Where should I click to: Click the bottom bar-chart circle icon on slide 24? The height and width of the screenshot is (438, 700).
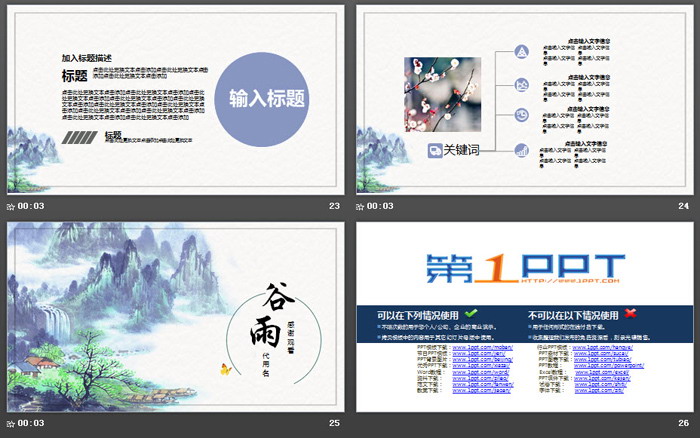(x=521, y=150)
